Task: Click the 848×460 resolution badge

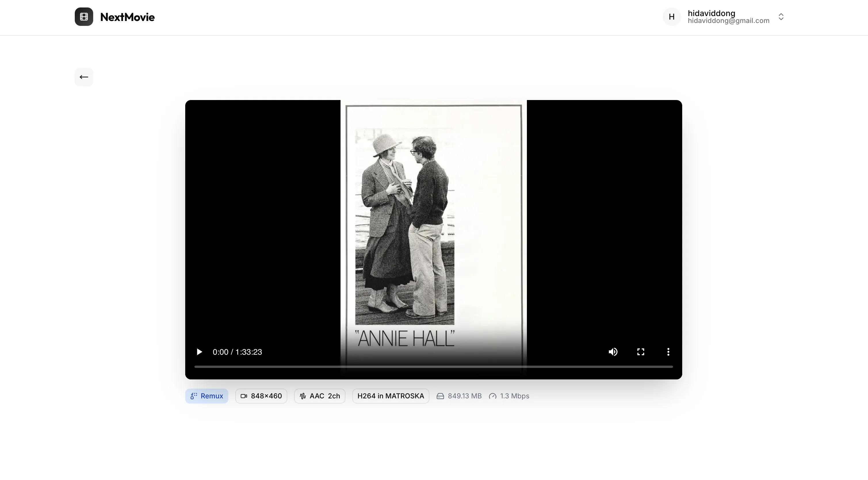Action: point(261,396)
